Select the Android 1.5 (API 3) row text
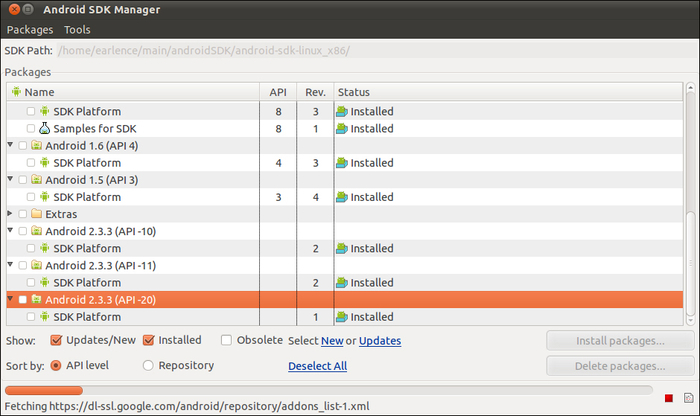Screen dimensions: 700x416 click(x=92, y=180)
